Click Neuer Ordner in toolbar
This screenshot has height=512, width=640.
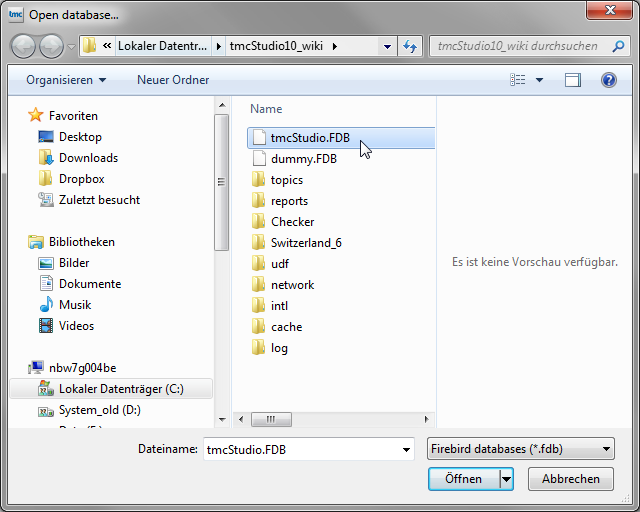(x=173, y=80)
